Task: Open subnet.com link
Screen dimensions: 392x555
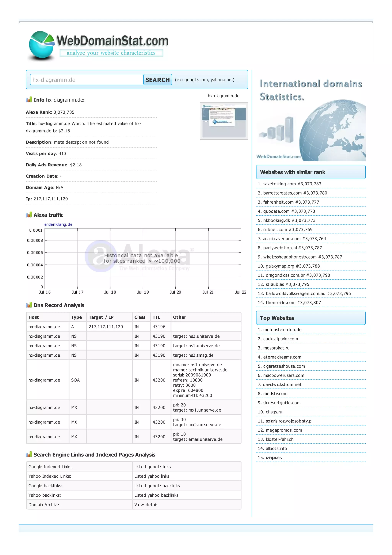Action: pos(275,229)
